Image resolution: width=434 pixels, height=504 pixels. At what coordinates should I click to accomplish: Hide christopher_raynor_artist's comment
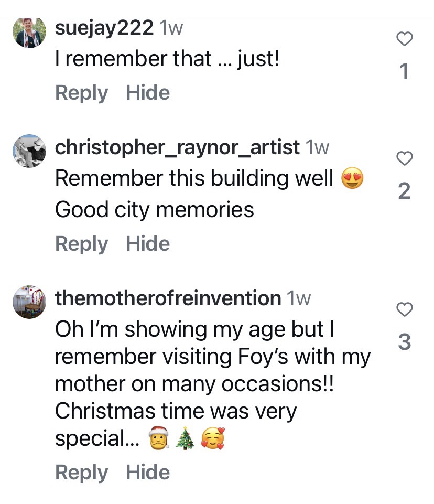pos(148,244)
